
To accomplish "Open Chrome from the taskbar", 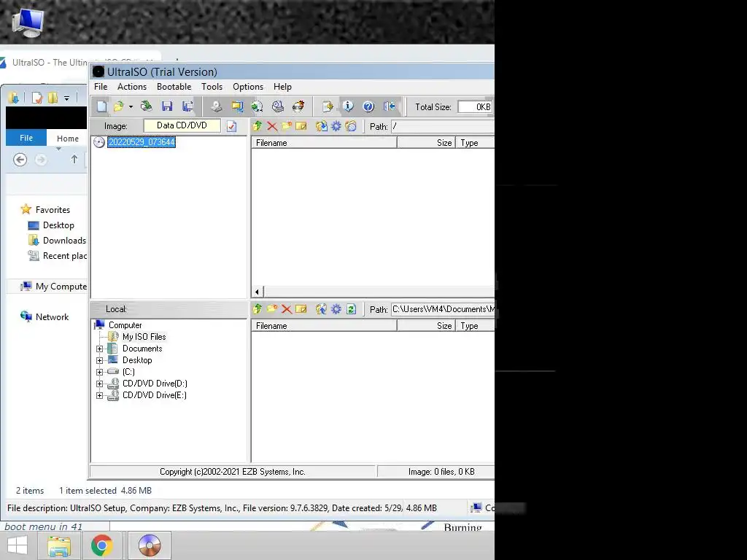I will click(x=102, y=545).
